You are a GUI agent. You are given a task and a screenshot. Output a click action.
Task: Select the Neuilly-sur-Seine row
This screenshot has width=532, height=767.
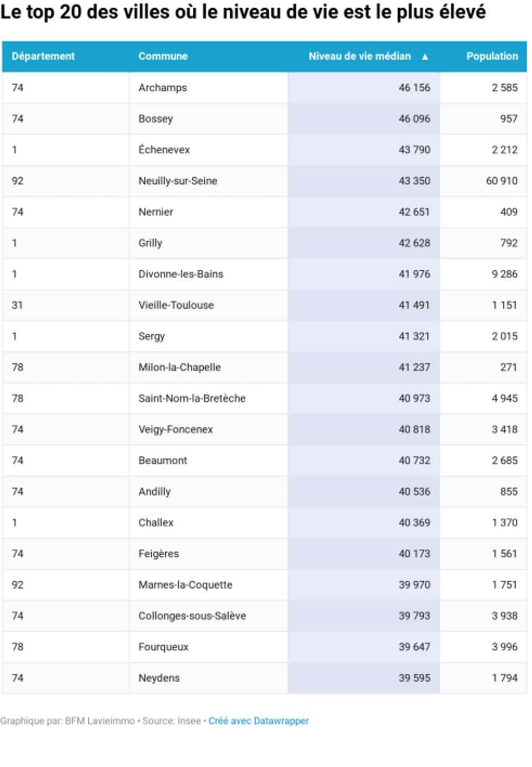click(178, 181)
